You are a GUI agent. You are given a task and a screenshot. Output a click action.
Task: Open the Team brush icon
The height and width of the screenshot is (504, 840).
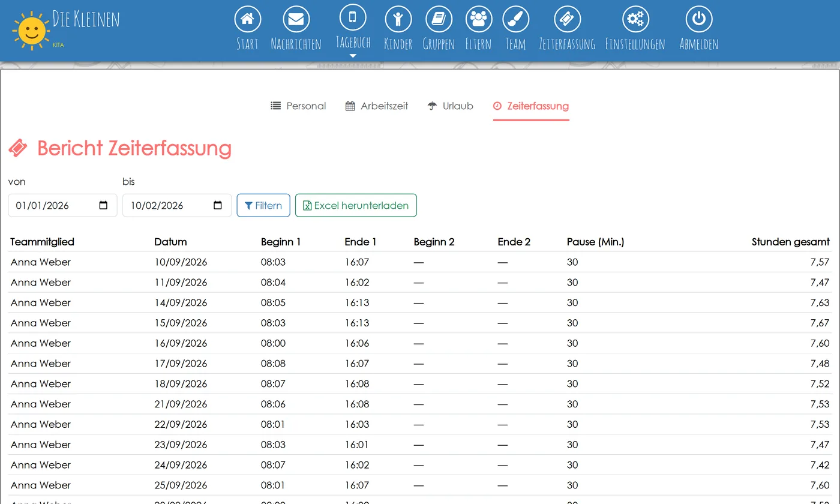(x=515, y=19)
